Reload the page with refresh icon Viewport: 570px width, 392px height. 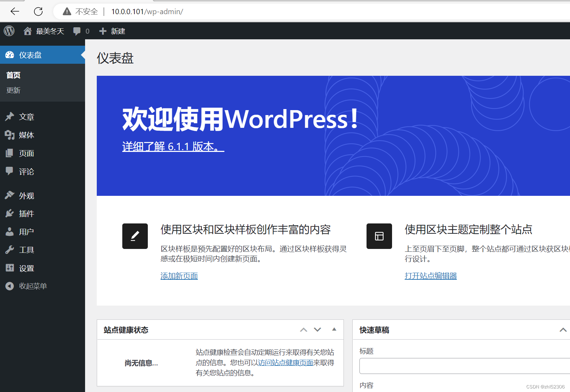click(38, 11)
